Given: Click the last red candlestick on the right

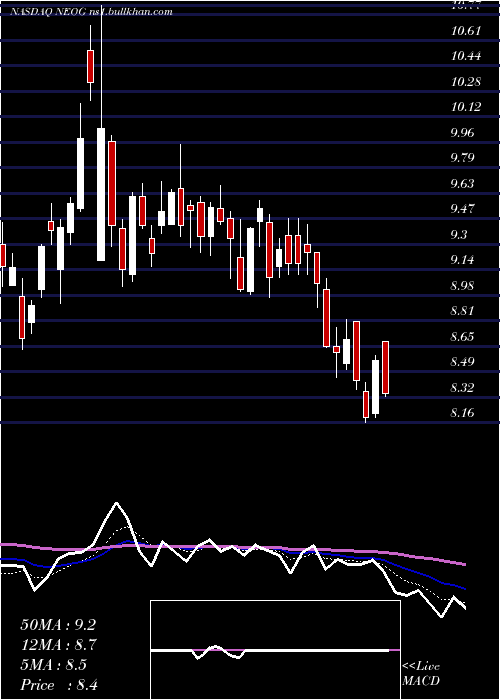Looking at the screenshot, I should (x=385, y=367).
